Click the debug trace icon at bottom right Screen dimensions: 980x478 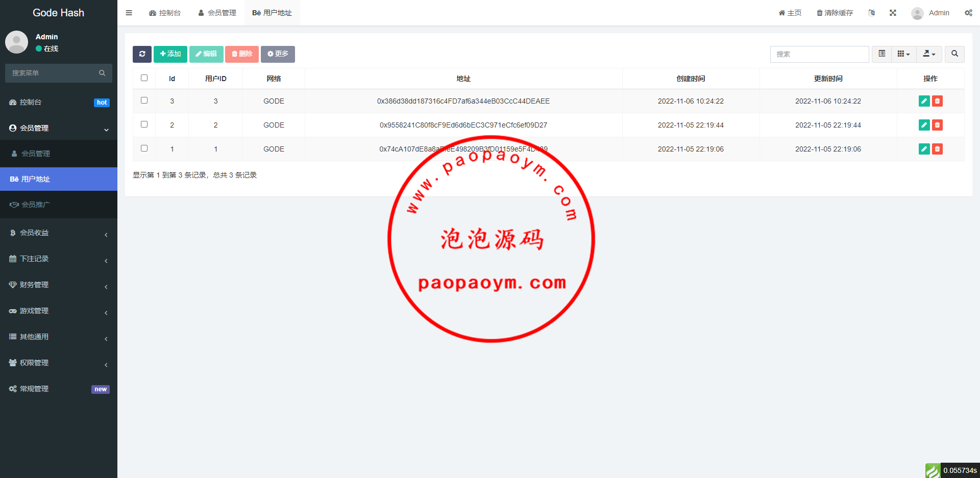click(x=933, y=470)
